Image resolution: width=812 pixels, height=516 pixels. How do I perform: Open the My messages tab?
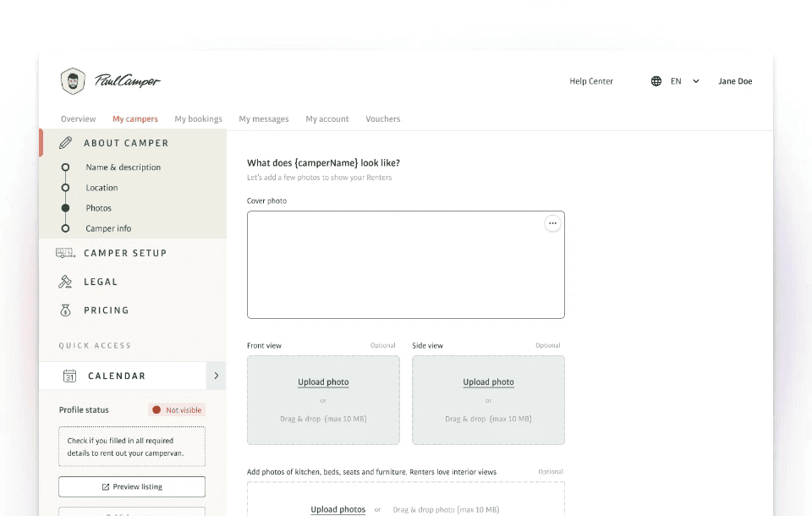point(264,118)
